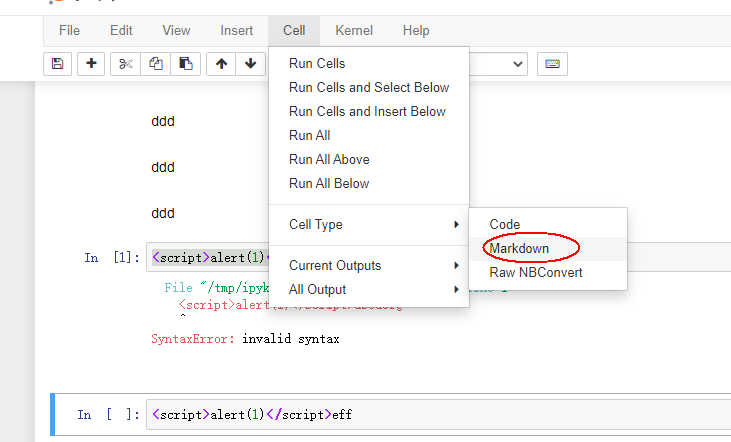Insert a cell below with plus icon
The image size is (731, 442).
91,64
